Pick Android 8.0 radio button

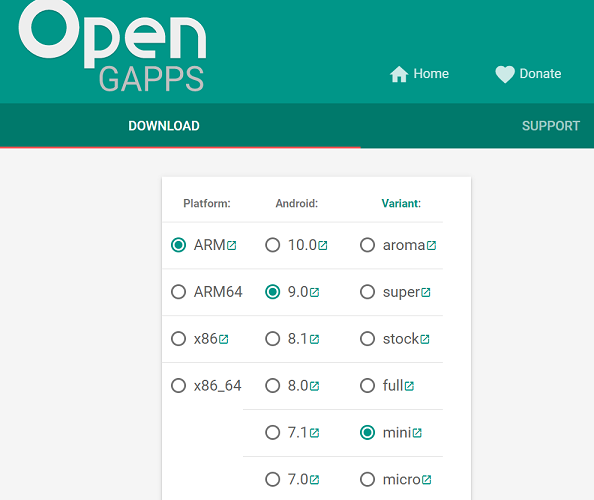273,386
